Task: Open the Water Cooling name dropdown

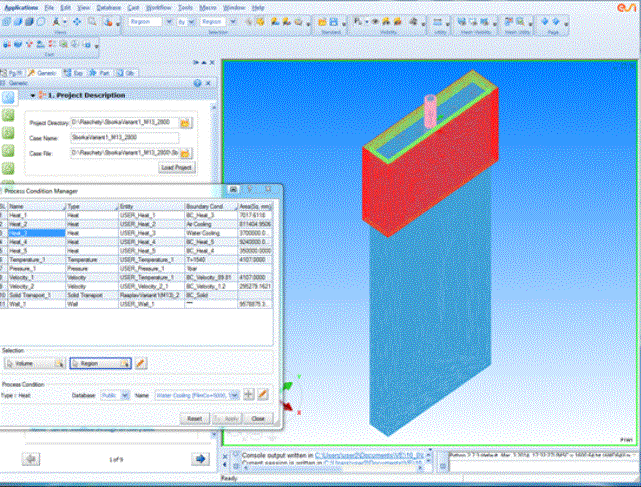Action: tap(235, 395)
